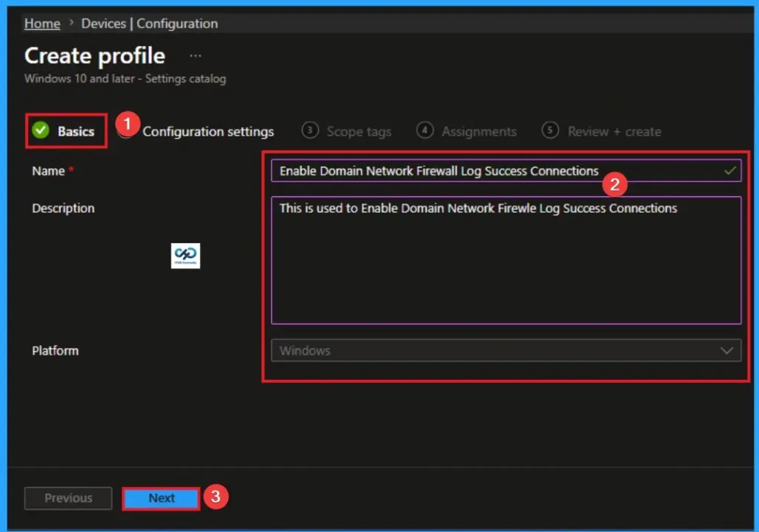Open the ellipsis menu beside Create profile title

click(x=194, y=55)
